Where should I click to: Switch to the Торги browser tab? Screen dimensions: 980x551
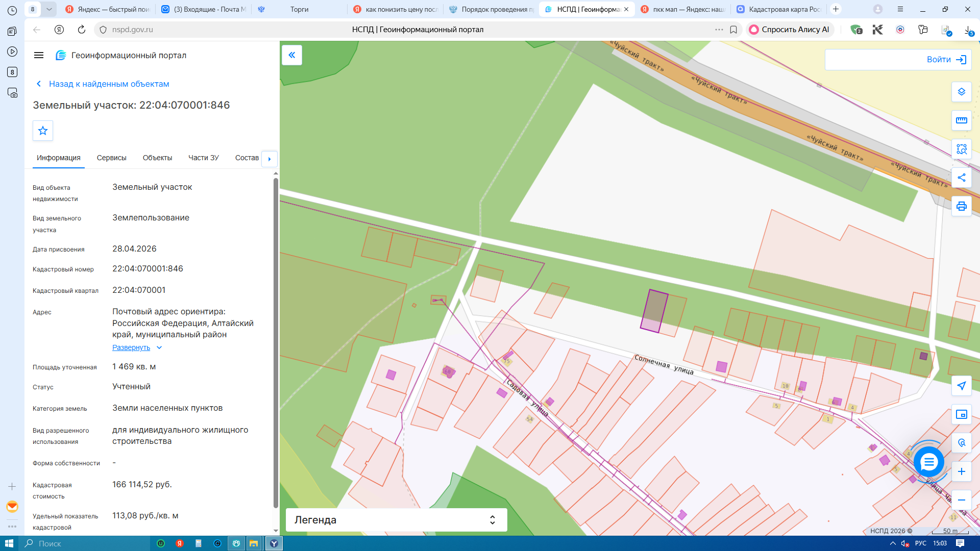(299, 9)
